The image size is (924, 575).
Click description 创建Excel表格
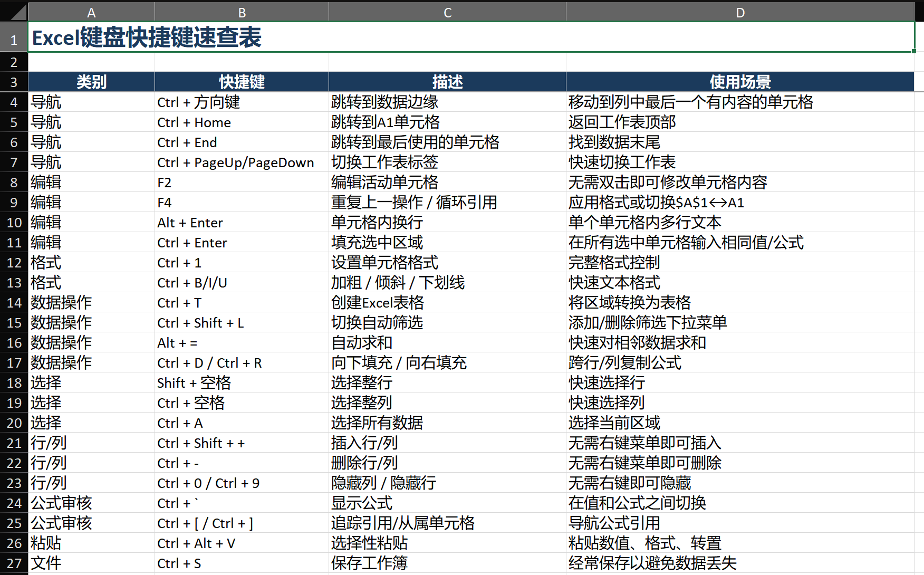coord(447,302)
